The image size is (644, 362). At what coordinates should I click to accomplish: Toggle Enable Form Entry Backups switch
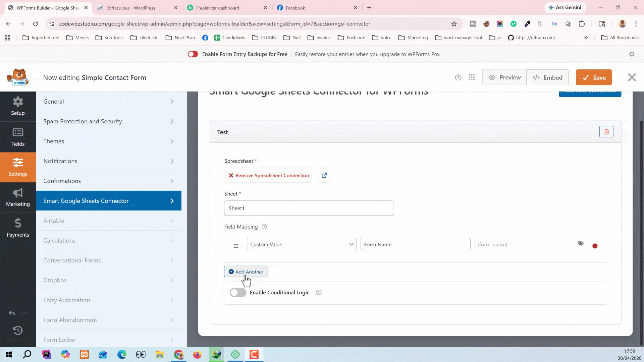click(x=193, y=54)
